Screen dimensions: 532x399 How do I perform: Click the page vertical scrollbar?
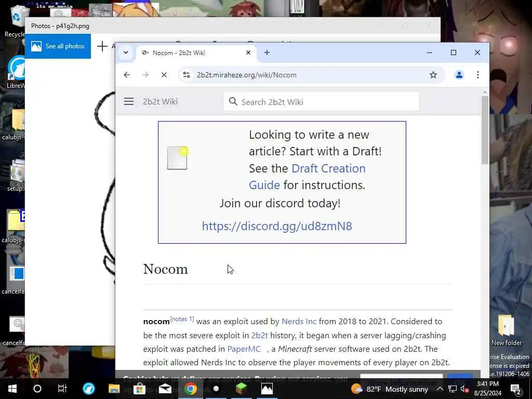[x=485, y=130]
